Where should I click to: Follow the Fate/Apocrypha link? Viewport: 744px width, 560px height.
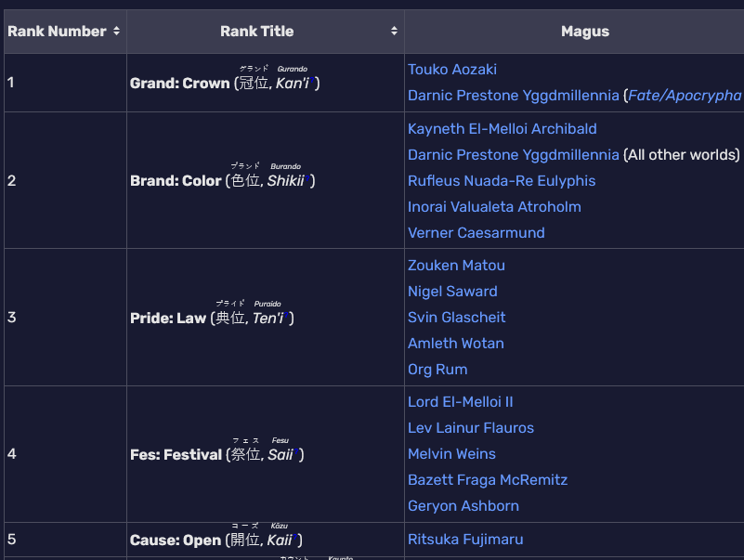[685, 96]
